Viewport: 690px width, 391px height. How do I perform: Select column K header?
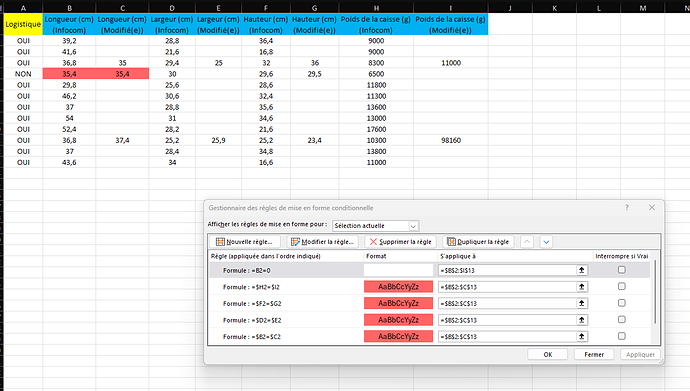pos(554,7)
